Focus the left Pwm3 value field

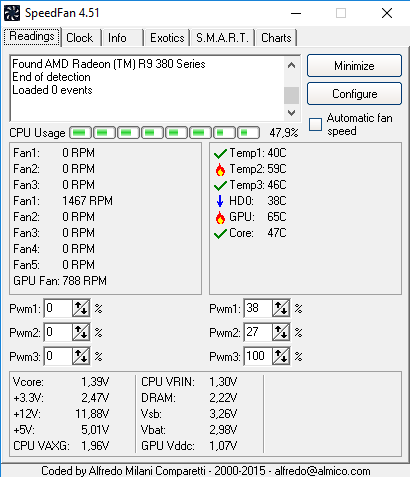[58, 356]
